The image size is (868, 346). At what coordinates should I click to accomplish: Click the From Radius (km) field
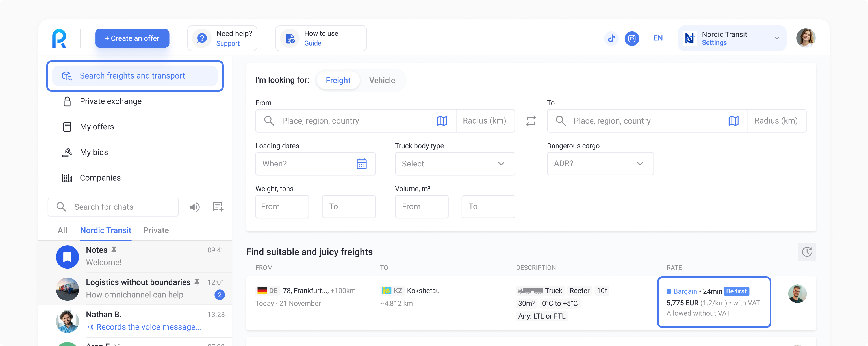[x=485, y=121]
